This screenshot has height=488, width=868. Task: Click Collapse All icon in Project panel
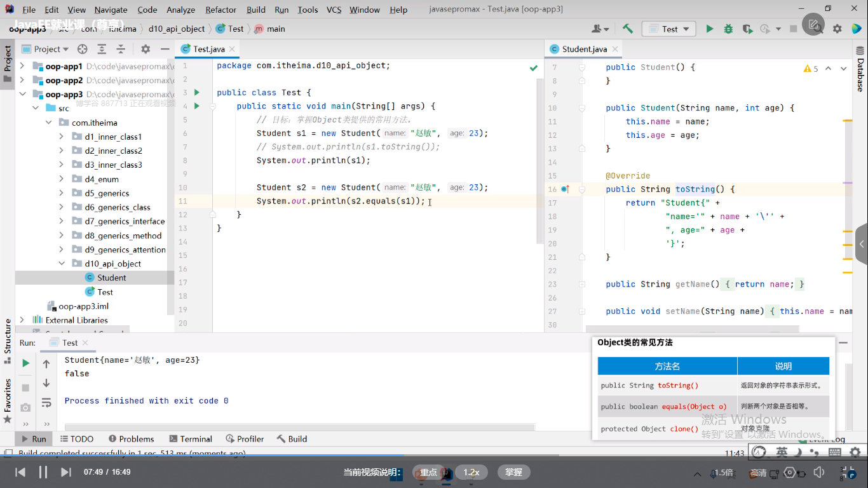[121, 49]
